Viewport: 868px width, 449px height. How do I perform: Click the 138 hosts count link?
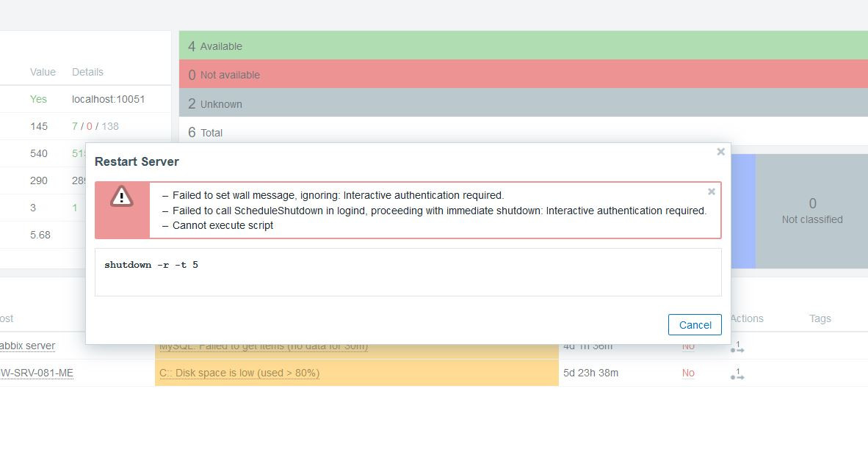pos(110,126)
